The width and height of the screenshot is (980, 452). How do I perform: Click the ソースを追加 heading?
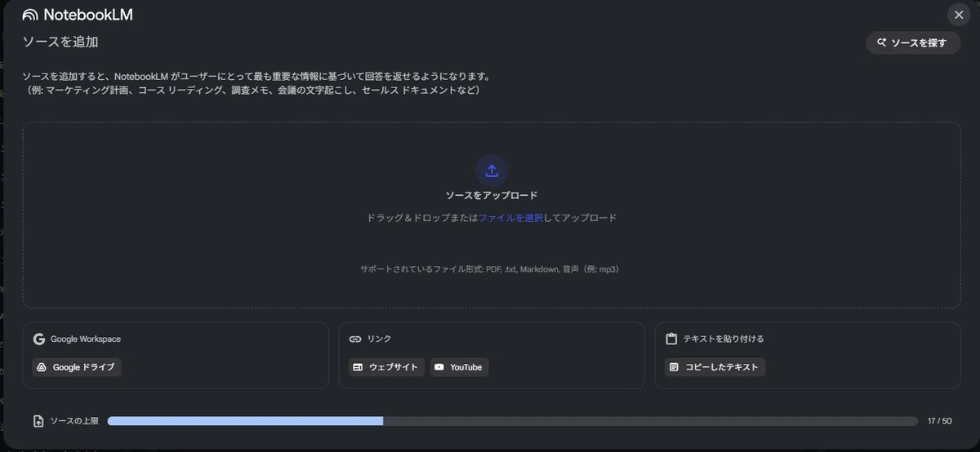(x=60, y=42)
